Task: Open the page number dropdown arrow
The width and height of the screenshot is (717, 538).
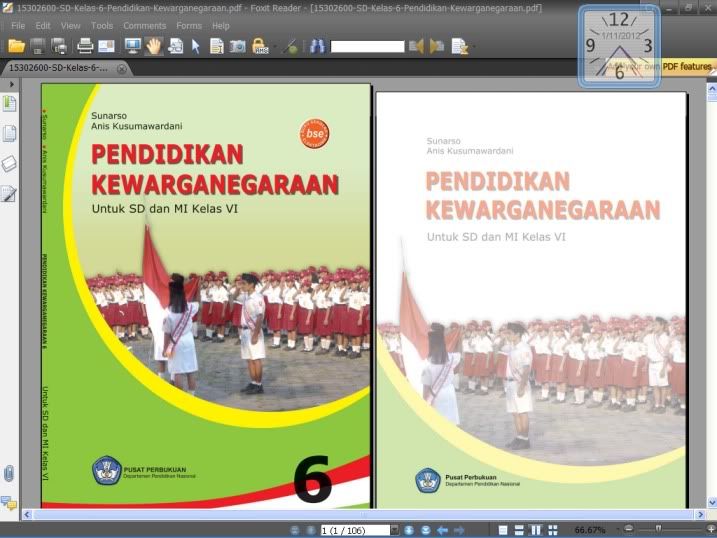Action: 395,530
